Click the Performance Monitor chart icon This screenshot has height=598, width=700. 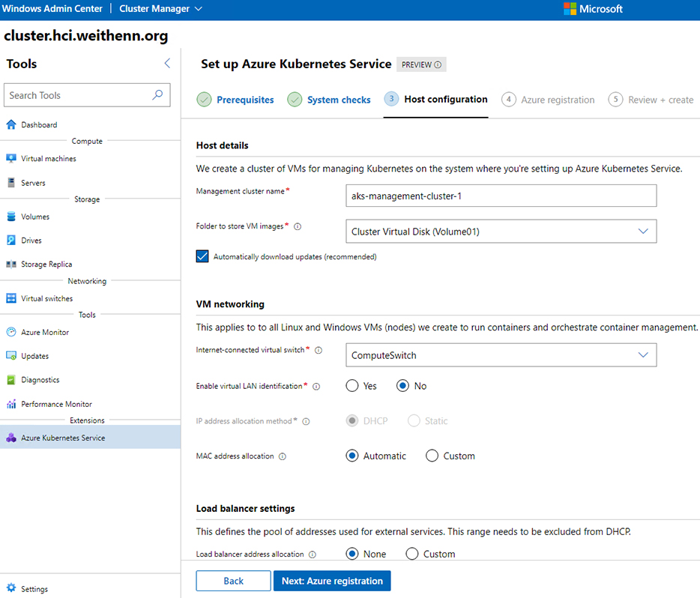pyautogui.click(x=11, y=404)
